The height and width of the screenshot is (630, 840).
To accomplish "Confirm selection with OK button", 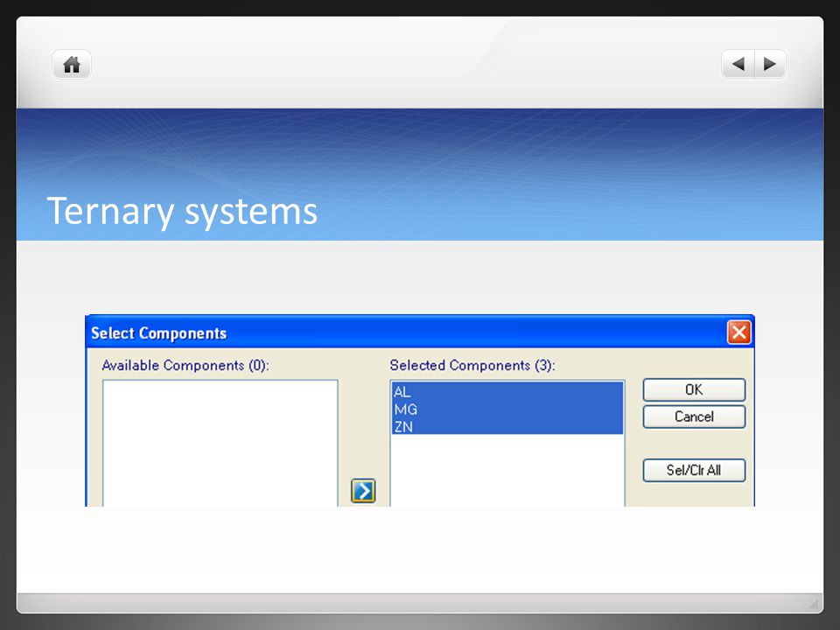I will click(x=694, y=389).
